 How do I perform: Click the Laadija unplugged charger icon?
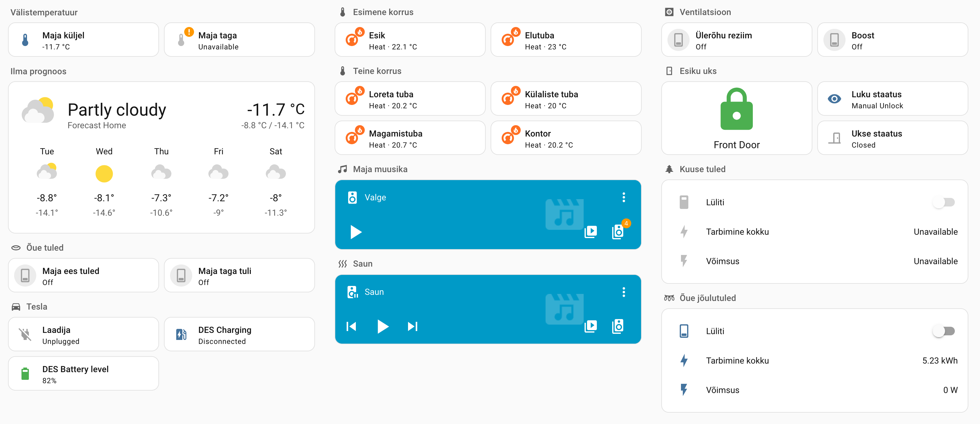pyautogui.click(x=25, y=334)
